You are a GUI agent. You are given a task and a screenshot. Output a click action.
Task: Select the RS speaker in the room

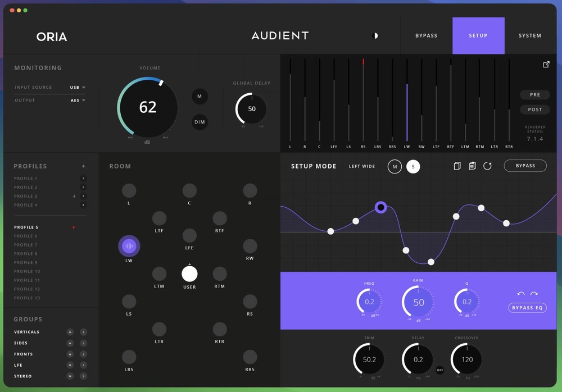250,302
